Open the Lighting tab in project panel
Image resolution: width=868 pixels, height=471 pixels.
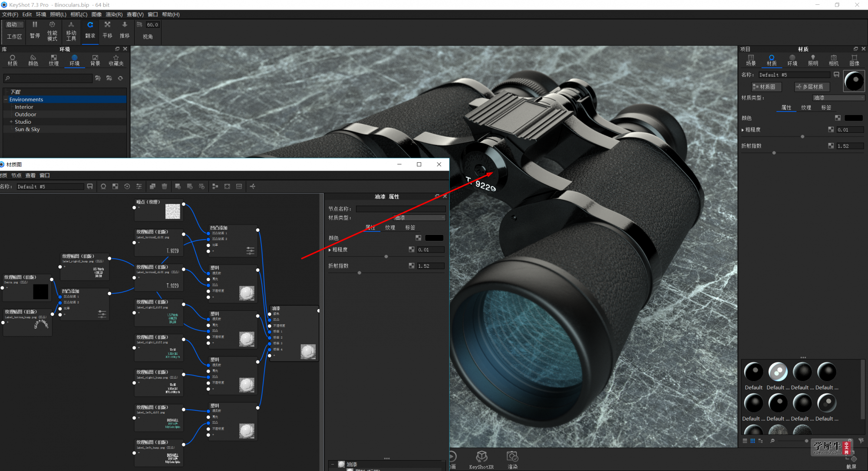(x=813, y=60)
